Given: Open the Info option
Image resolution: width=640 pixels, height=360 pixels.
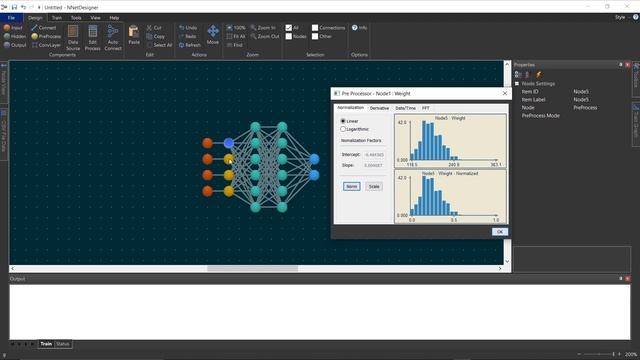Looking at the screenshot, I should point(360,28).
